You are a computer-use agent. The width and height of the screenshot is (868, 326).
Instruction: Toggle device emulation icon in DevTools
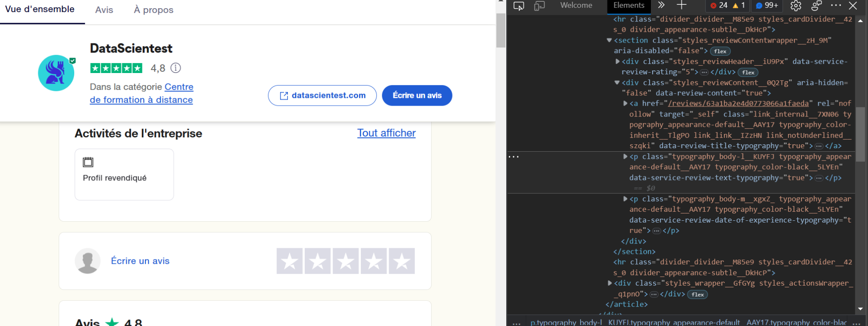point(539,6)
